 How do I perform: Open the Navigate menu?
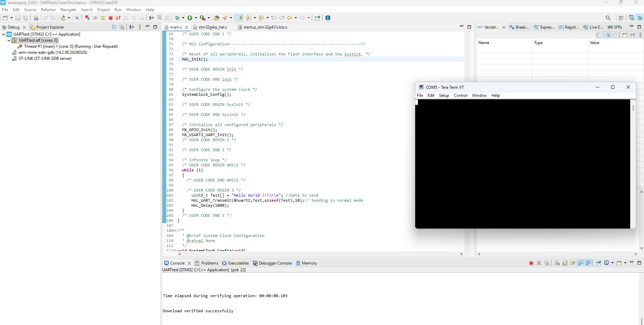pyautogui.click(x=69, y=10)
